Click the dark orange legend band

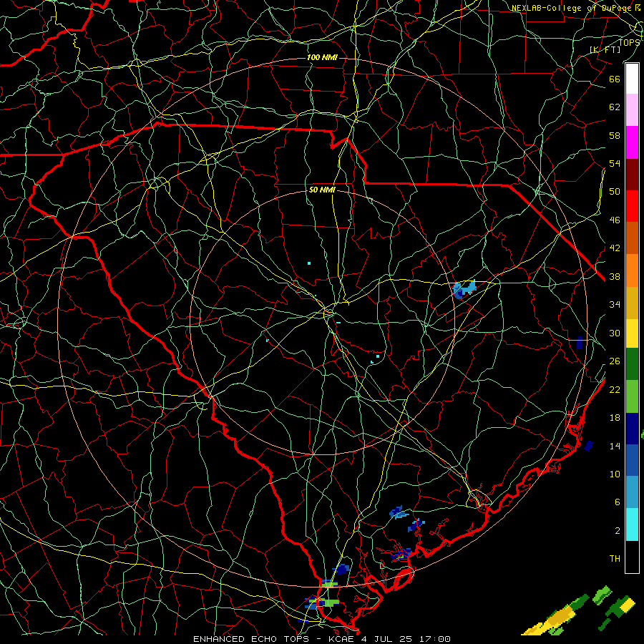(x=632, y=238)
